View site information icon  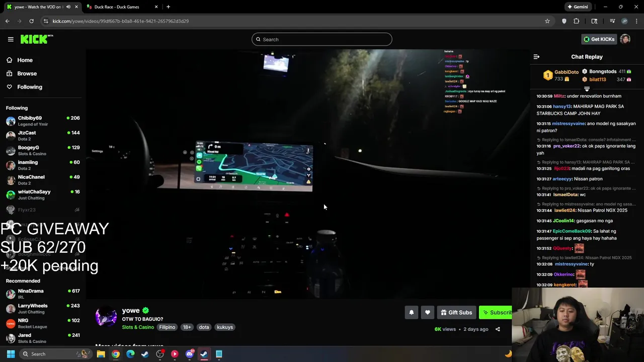coord(46,21)
